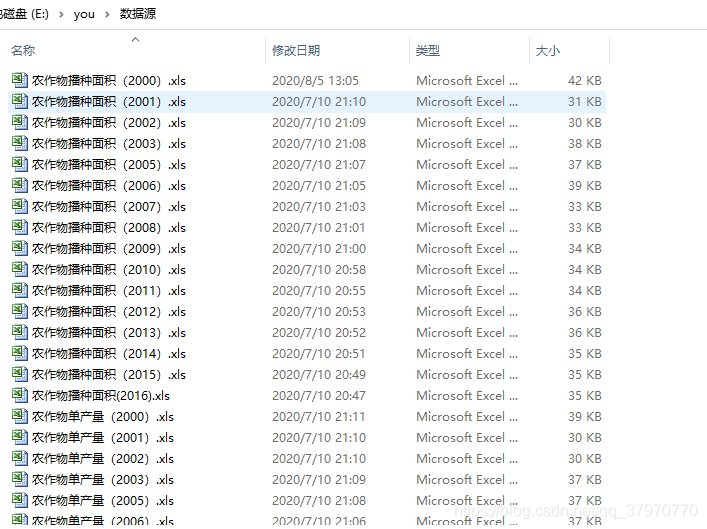Viewport: 707px width, 529px height.
Task: Click the 31 KB size cell
Action: [x=584, y=101]
